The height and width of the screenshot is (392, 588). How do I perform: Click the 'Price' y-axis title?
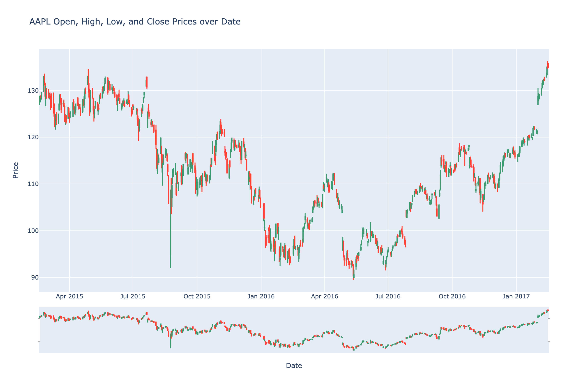tap(15, 170)
